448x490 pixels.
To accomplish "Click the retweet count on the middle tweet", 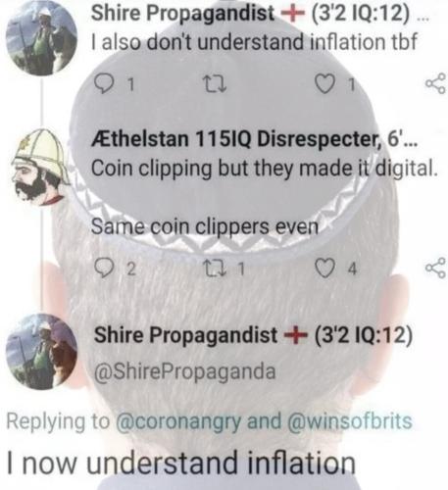I will 241,269.
